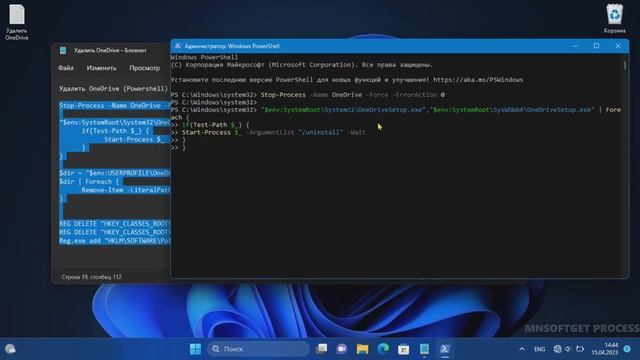Open the Удалить OneDrive desktop file
This screenshot has height=360, width=640.
point(17,22)
